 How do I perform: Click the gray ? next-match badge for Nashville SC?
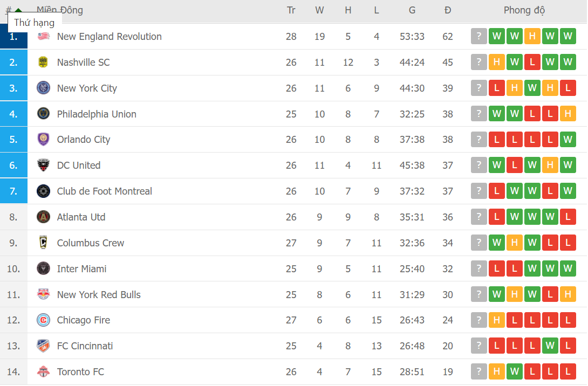pyautogui.click(x=478, y=63)
